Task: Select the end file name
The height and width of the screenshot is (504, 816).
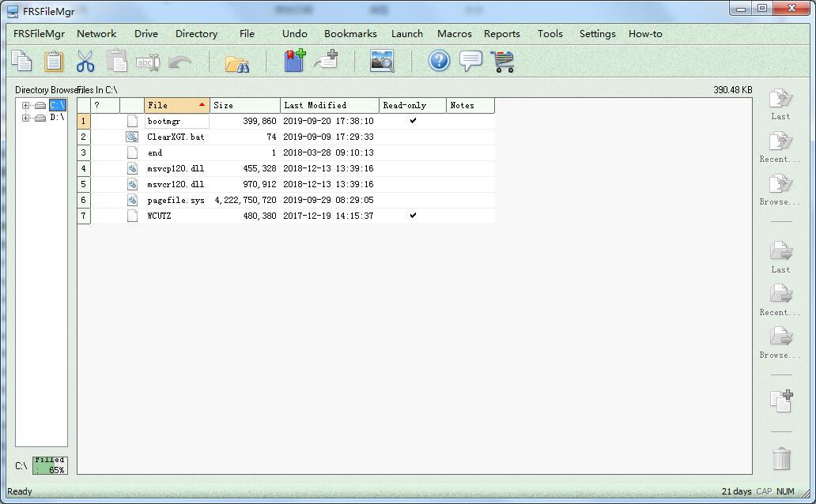Action: click(154, 153)
